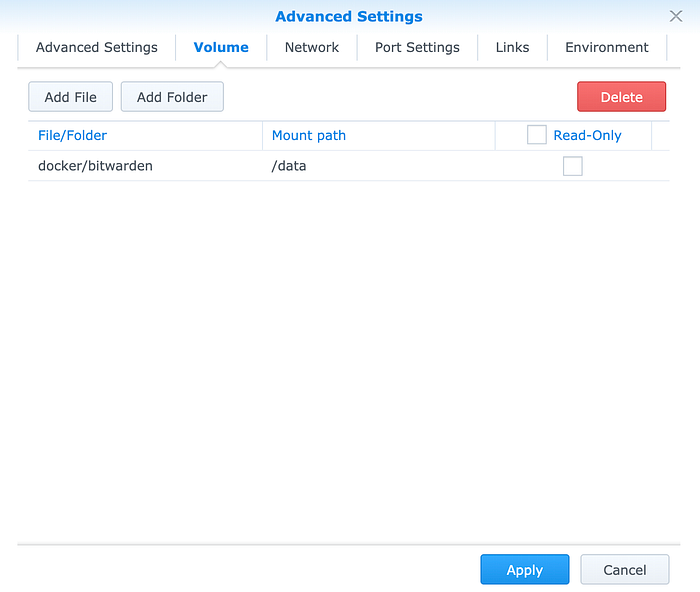Click the Add File button

pyautogui.click(x=71, y=97)
